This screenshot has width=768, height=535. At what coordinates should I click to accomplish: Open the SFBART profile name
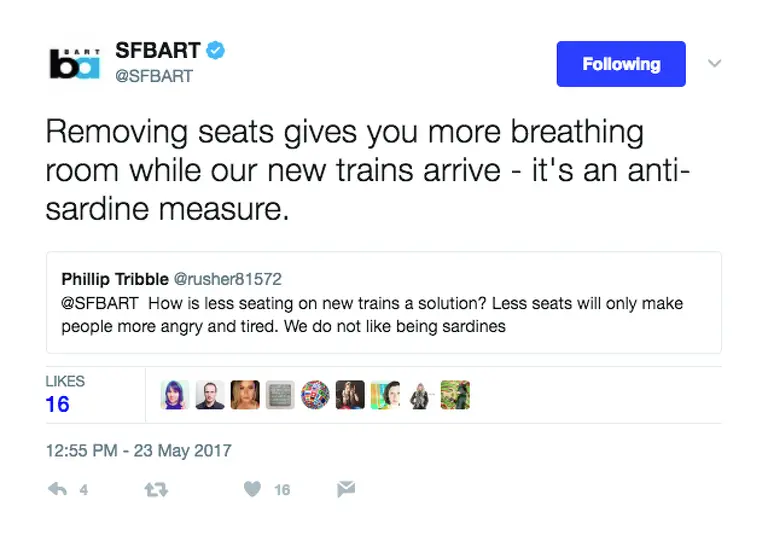point(158,51)
